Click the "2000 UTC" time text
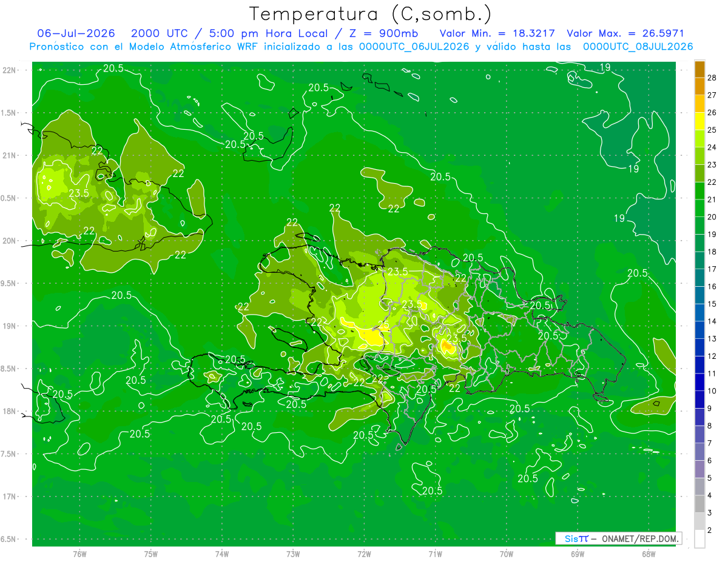 pos(159,33)
